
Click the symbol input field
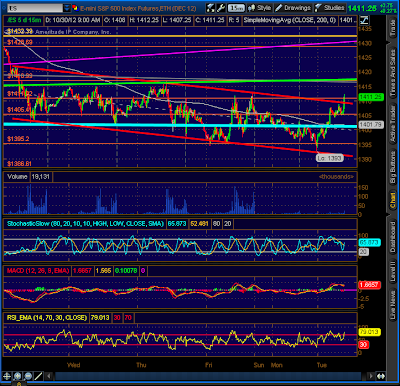[35, 8]
